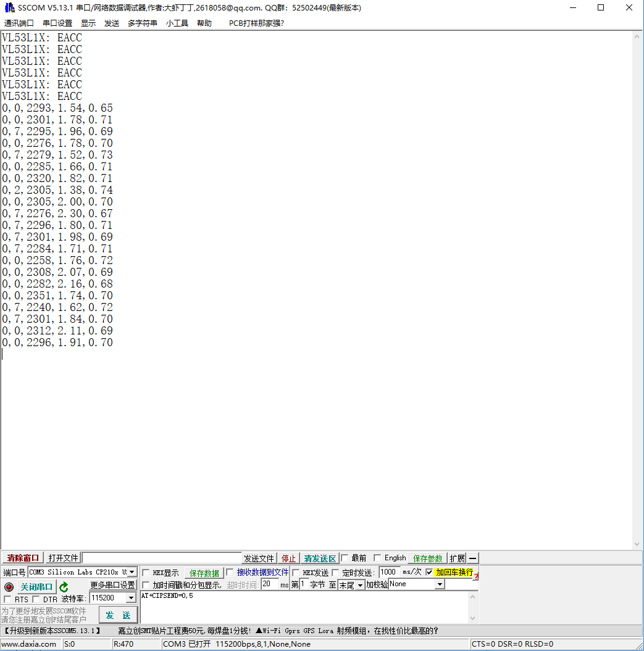Click the 升级到新版本SSCOM5.13.1 notice
Image resolution: width=644 pixels, height=651 pixels.
pos(52,631)
